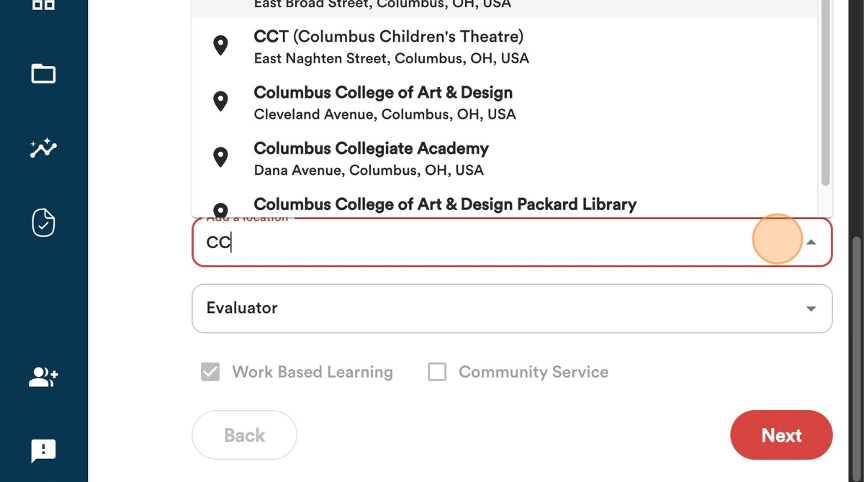864x482 pixels.
Task: Open the folder icon in sidebar
Action: point(44,74)
